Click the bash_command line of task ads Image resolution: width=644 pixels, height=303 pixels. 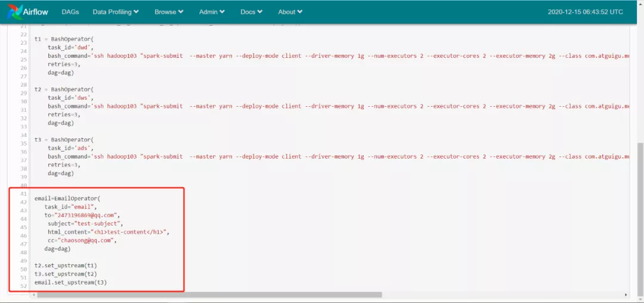(x=339, y=156)
